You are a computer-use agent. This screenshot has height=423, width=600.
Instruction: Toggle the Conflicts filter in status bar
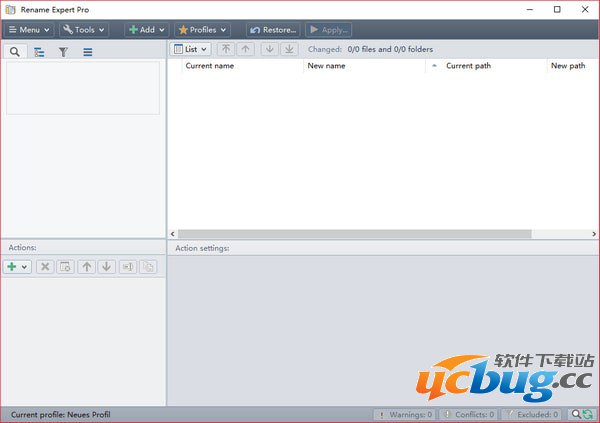[468, 414]
